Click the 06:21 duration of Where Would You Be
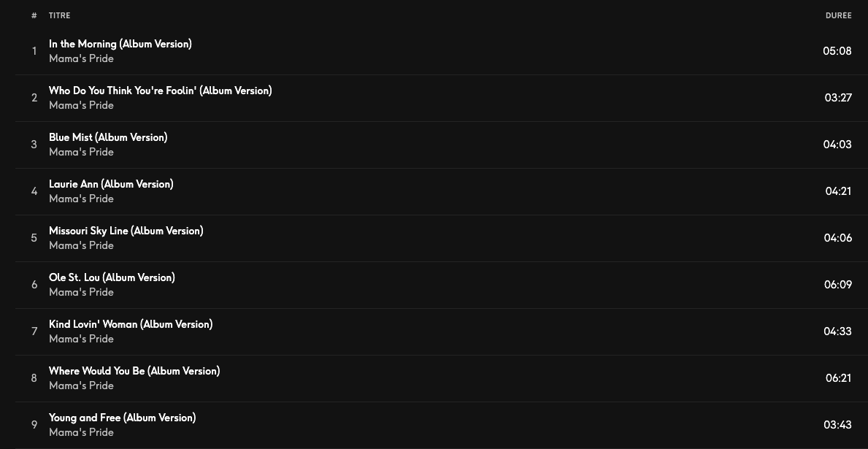This screenshot has width=868, height=449. point(838,378)
